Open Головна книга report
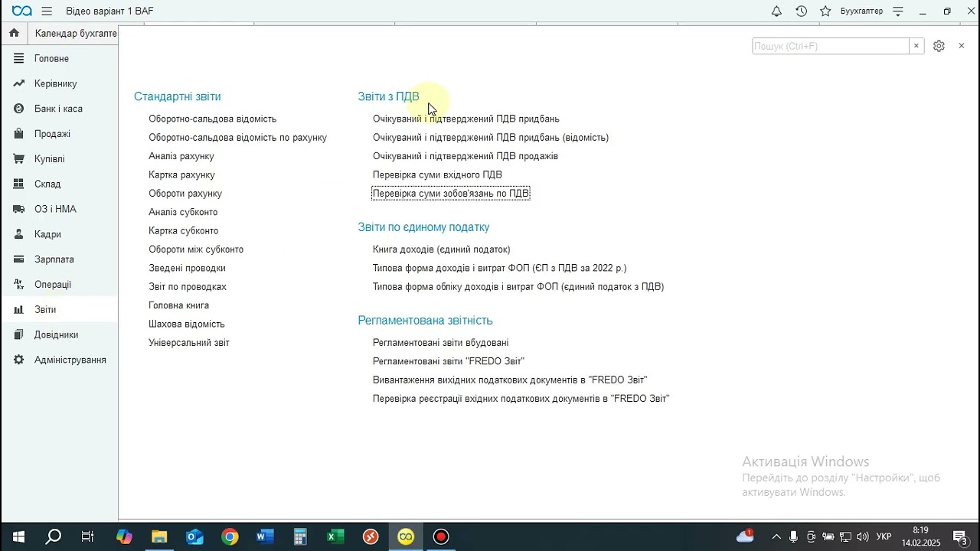The image size is (980, 551). 178,305
